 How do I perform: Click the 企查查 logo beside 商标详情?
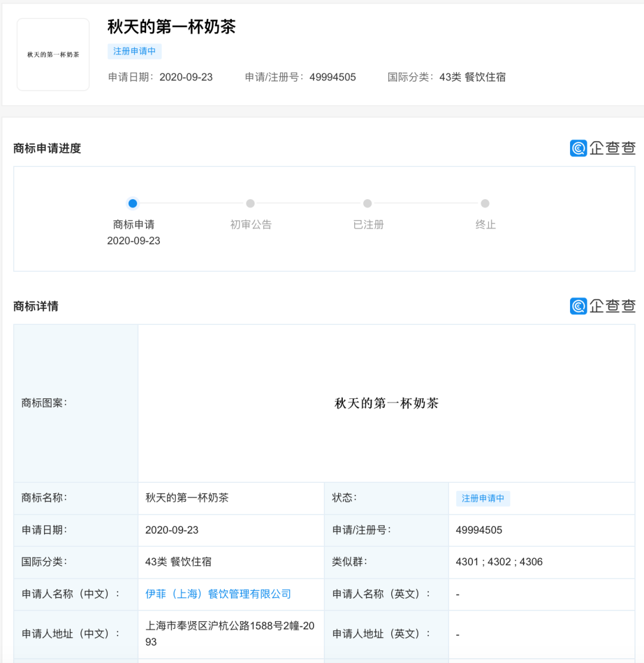click(x=602, y=306)
